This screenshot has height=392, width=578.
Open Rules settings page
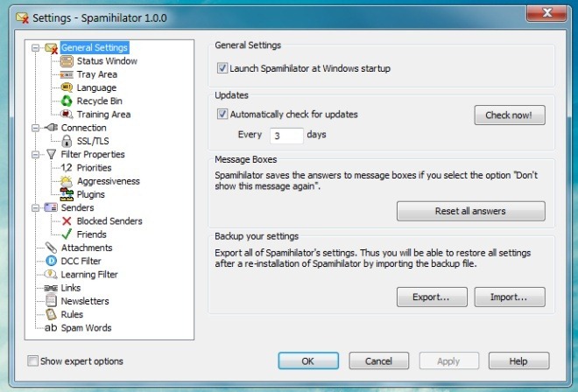point(72,314)
